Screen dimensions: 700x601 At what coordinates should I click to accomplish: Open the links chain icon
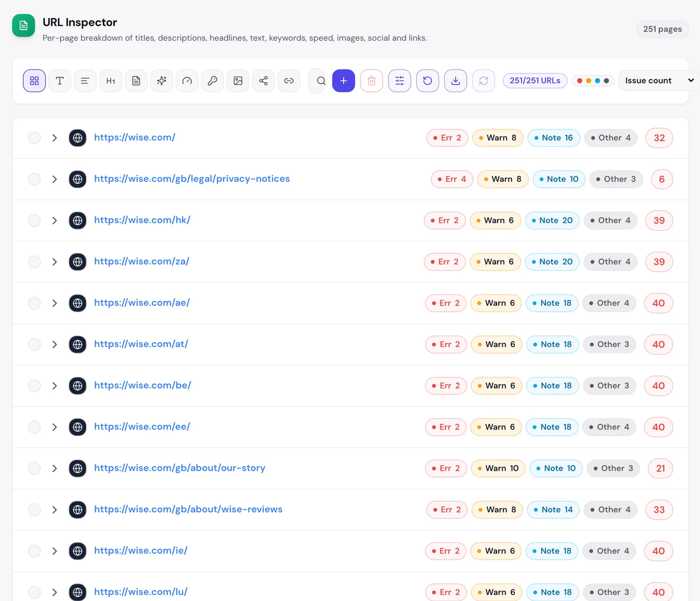coord(289,81)
